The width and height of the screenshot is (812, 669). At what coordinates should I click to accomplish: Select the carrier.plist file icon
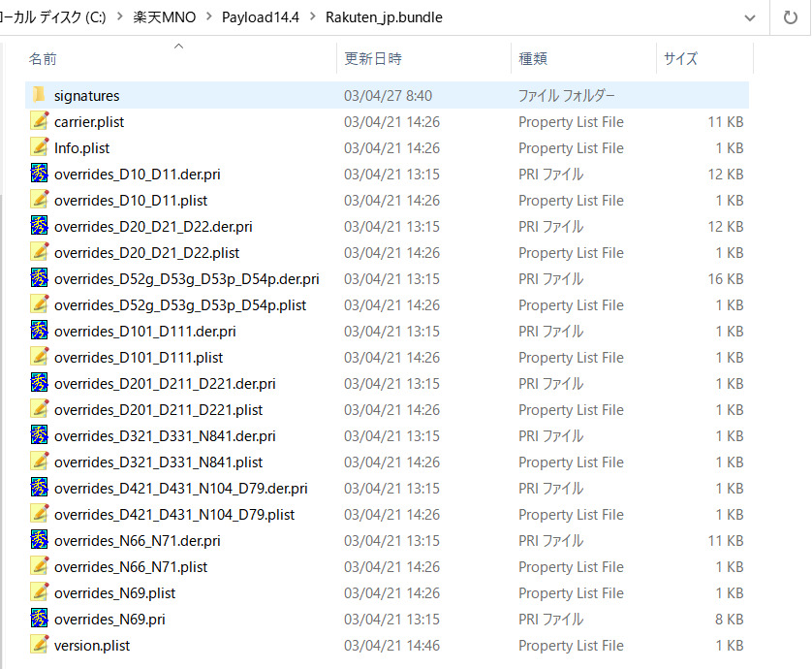[x=39, y=121]
